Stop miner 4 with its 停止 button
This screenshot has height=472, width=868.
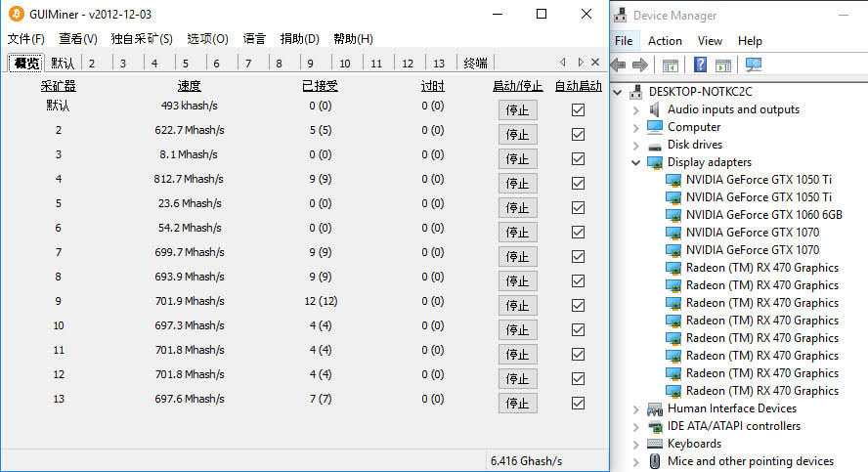[518, 183]
